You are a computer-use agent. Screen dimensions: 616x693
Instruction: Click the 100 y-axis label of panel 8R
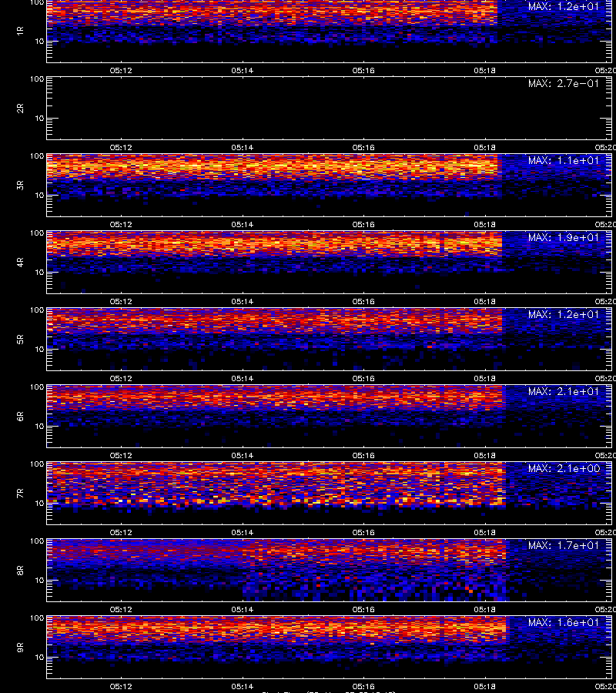pyautogui.click(x=37, y=541)
